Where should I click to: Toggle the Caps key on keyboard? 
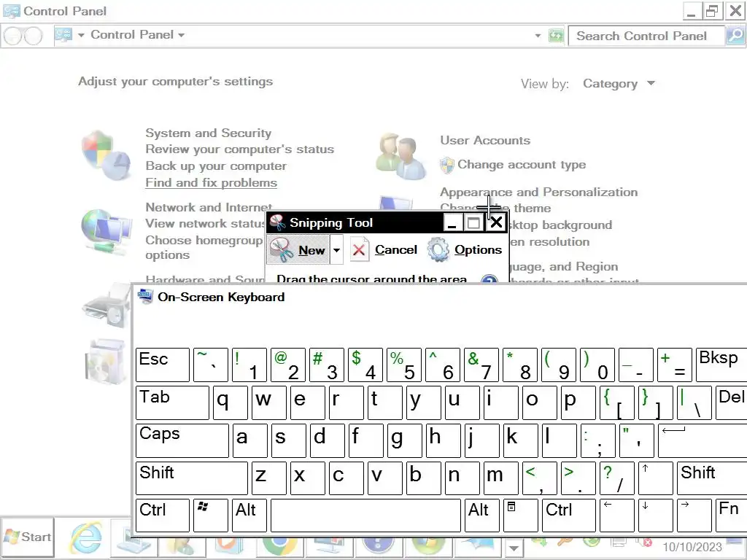pyautogui.click(x=182, y=441)
